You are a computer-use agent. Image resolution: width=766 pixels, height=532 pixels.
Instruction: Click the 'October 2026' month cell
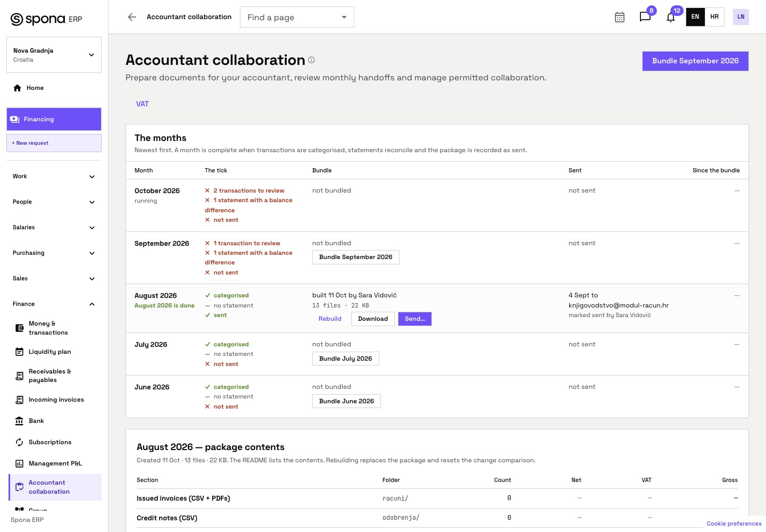pyautogui.click(x=157, y=191)
